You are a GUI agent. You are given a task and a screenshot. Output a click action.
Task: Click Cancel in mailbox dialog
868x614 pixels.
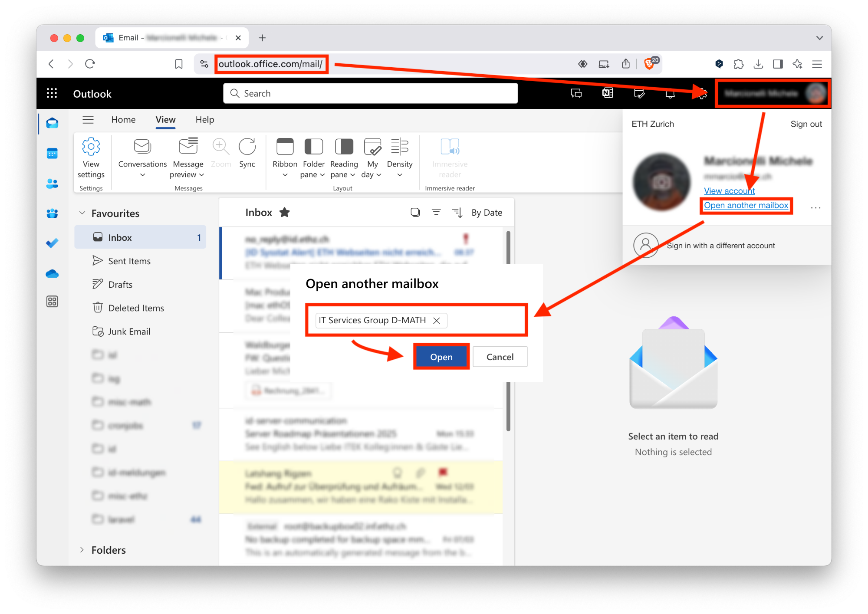point(500,357)
